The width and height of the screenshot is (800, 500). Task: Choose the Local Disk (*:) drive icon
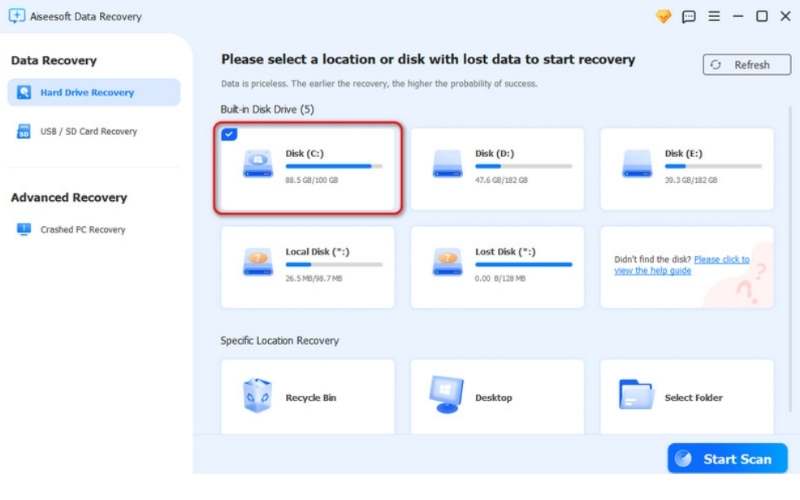258,262
